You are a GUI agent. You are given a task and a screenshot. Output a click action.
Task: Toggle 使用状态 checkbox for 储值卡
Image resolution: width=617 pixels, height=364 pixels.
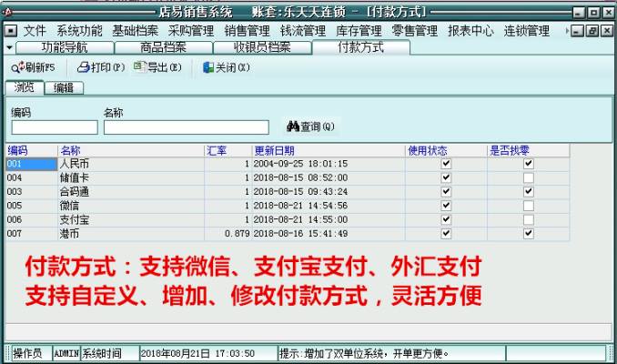click(446, 177)
